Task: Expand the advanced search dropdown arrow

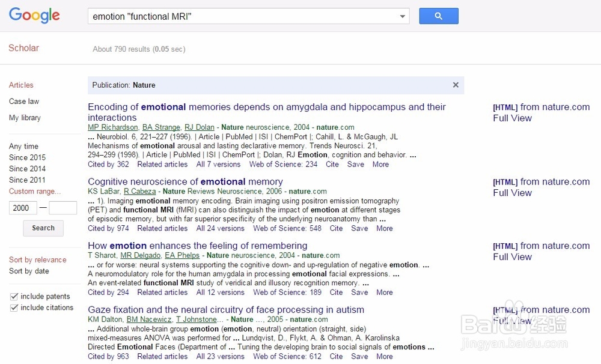Action: click(x=403, y=16)
